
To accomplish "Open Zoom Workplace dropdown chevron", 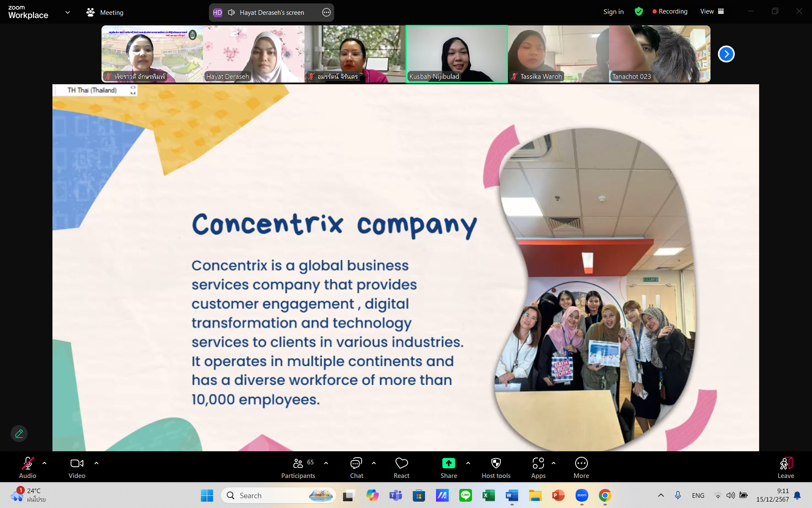I will [68, 12].
